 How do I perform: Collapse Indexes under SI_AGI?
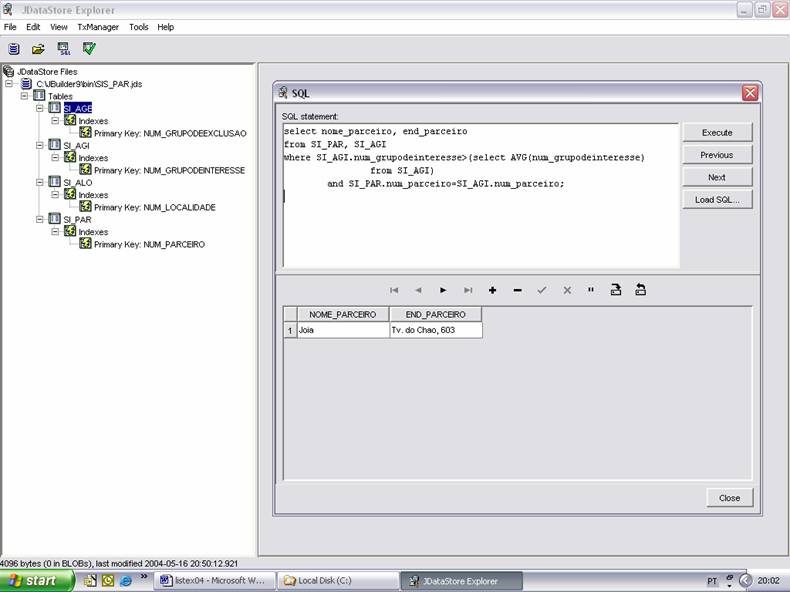pos(55,158)
